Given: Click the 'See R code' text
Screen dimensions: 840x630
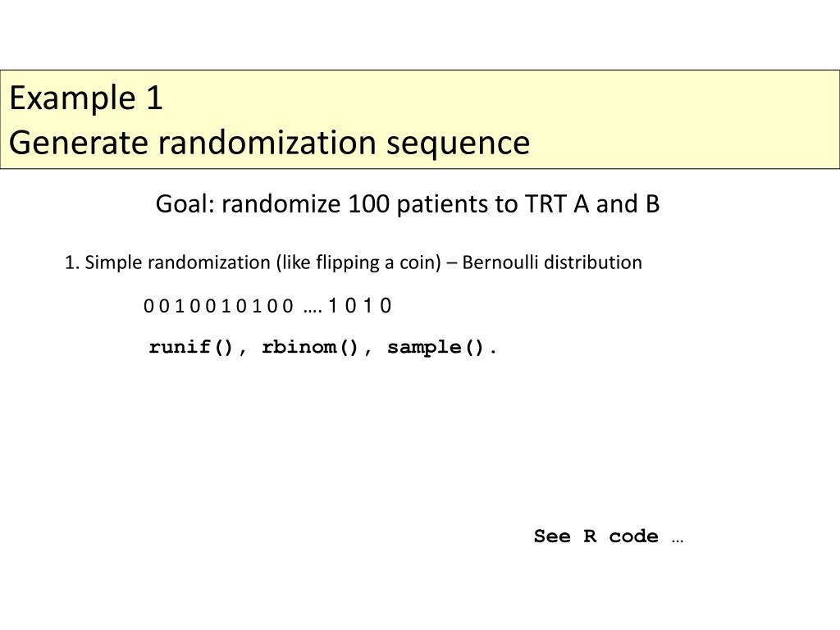Looking at the screenshot, I should point(596,536).
